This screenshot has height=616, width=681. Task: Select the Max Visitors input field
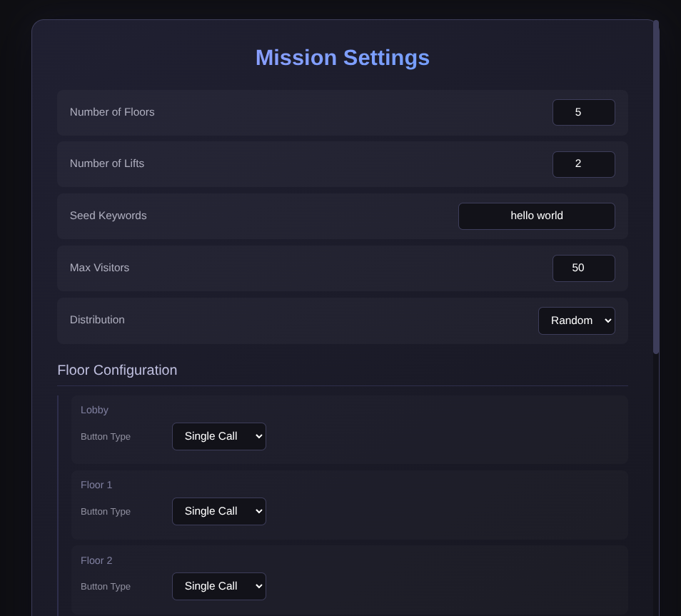[x=583, y=268]
